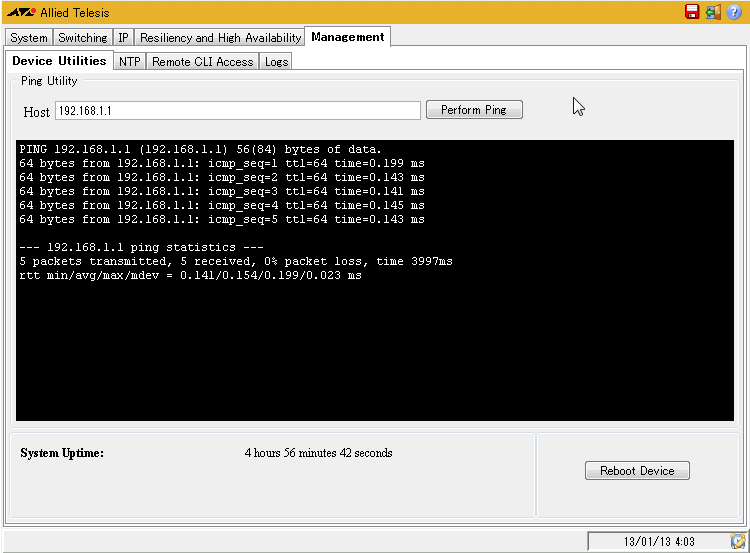Click the '5 packets transmitted' statistics line
The height and width of the screenshot is (553, 750).
tap(236, 261)
